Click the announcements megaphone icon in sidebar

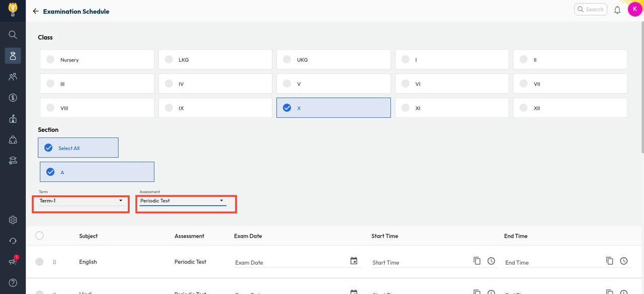[13, 261]
